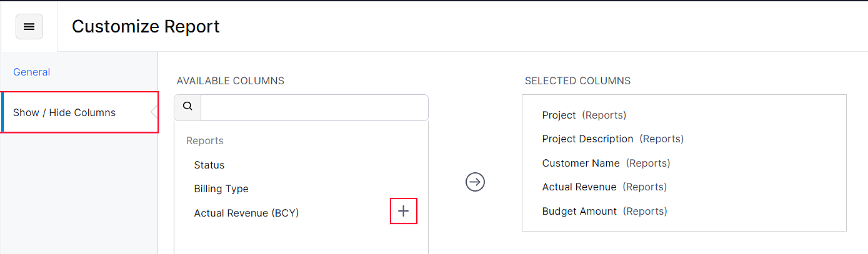This screenshot has width=868, height=254.
Task: Focus the available columns search field
Action: tap(314, 107)
